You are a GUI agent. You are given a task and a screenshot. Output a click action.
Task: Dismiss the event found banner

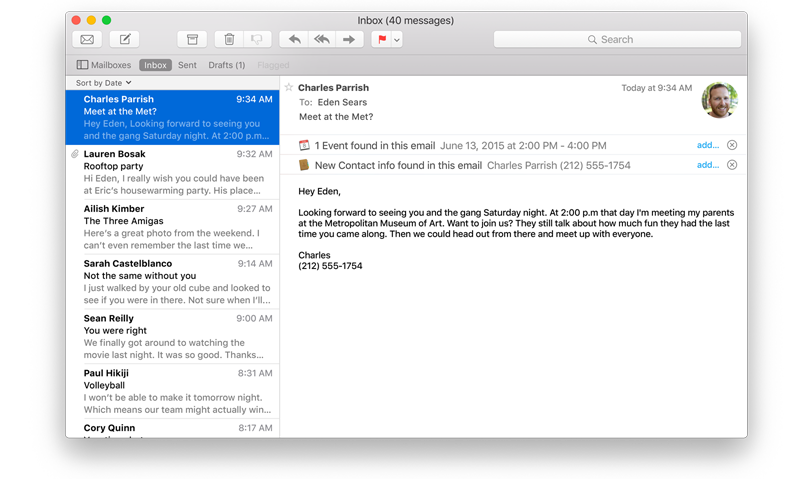(x=732, y=145)
